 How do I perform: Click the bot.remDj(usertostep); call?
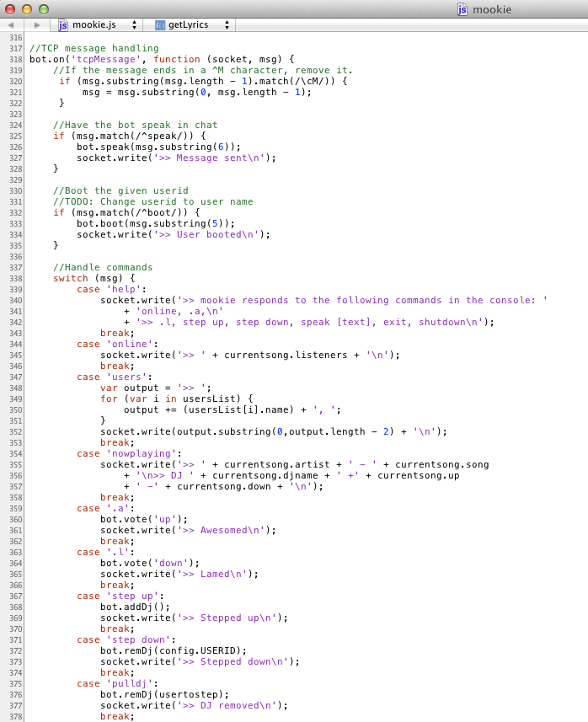(x=165, y=695)
